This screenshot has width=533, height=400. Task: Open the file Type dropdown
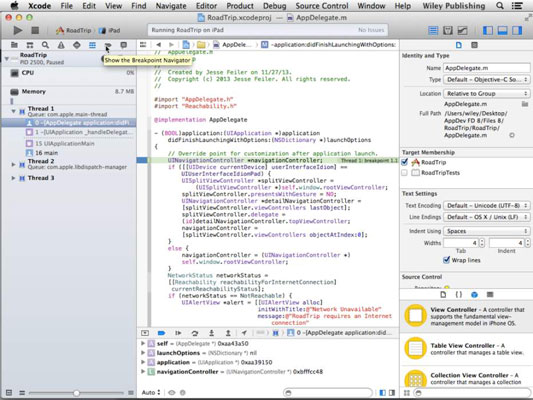click(486, 80)
